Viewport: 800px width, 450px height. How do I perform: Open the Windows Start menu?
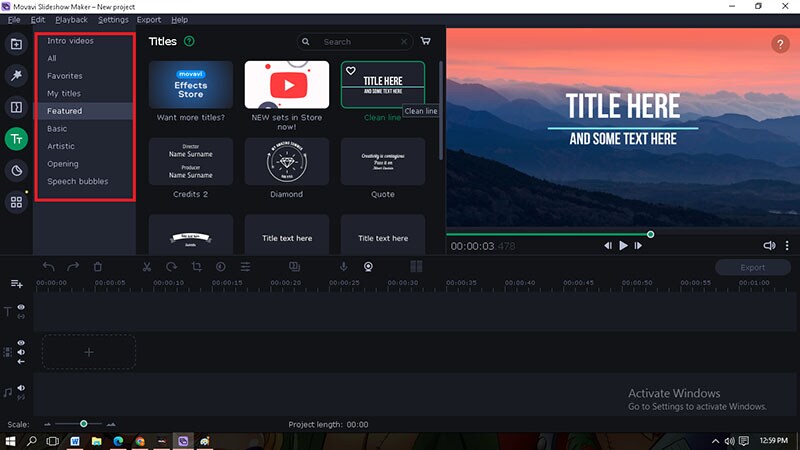coord(10,441)
